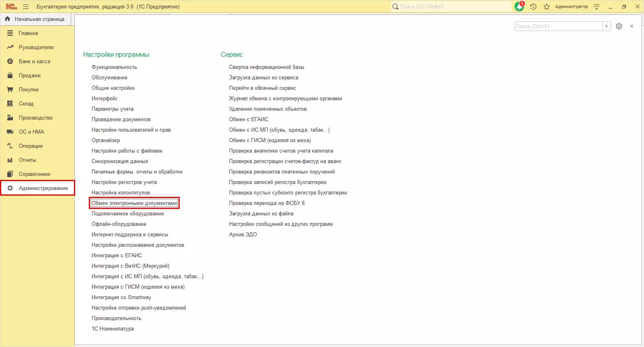This screenshot has height=347, width=644.
Task: Click the 1C logo icon
Action: (11, 6)
